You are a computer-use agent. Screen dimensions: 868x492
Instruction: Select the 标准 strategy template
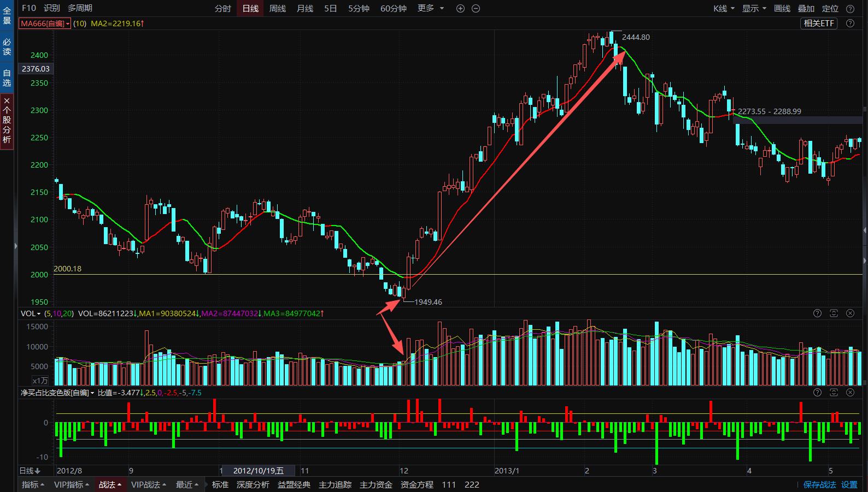220,485
